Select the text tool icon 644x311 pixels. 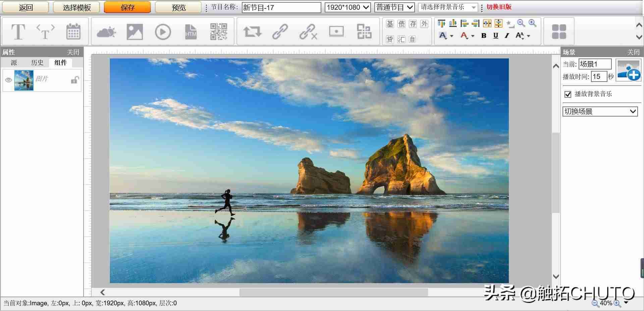18,32
